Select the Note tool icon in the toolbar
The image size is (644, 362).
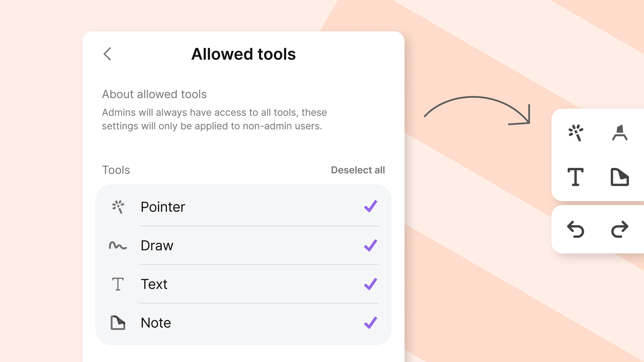(620, 177)
